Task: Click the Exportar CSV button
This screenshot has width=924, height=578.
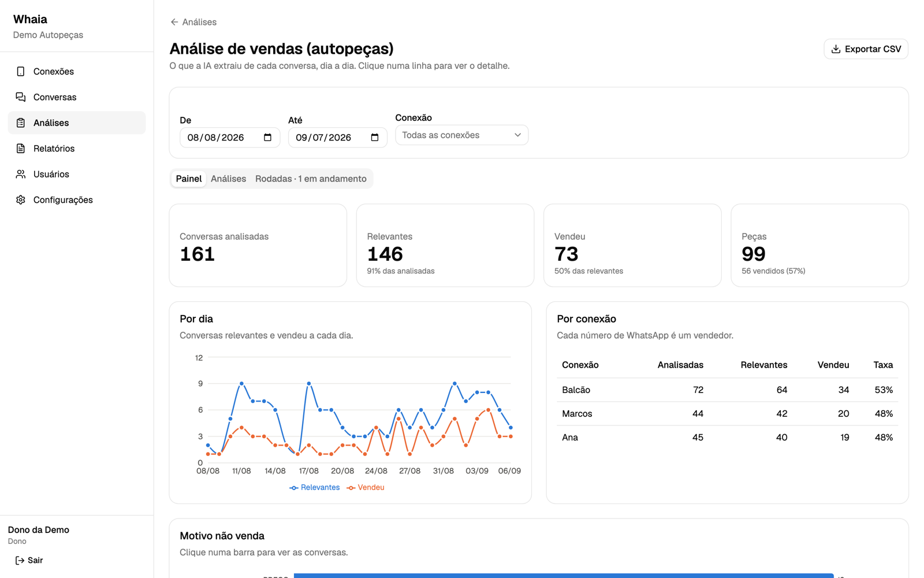Action: (x=866, y=49)
